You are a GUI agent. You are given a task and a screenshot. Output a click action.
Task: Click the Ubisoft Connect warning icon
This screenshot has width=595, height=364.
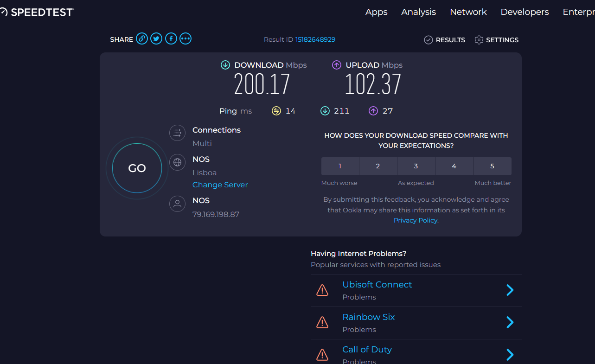(322, 290)
